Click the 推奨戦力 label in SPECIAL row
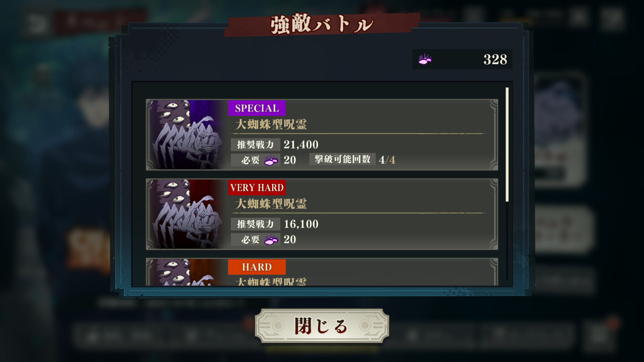 256,145
